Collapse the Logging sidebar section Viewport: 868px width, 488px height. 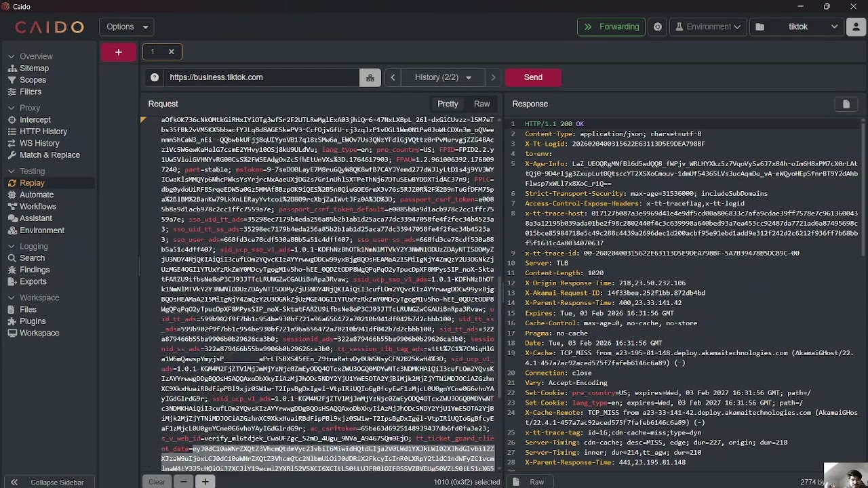(12, 246)
